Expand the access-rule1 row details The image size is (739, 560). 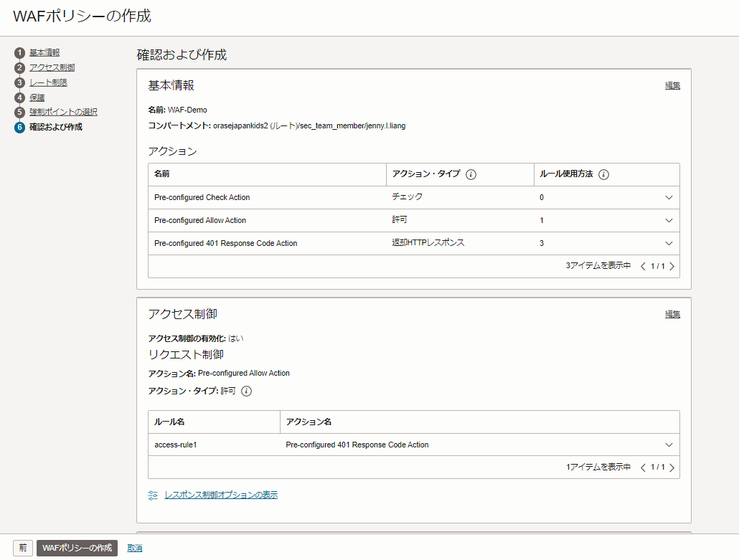[669, 445]
